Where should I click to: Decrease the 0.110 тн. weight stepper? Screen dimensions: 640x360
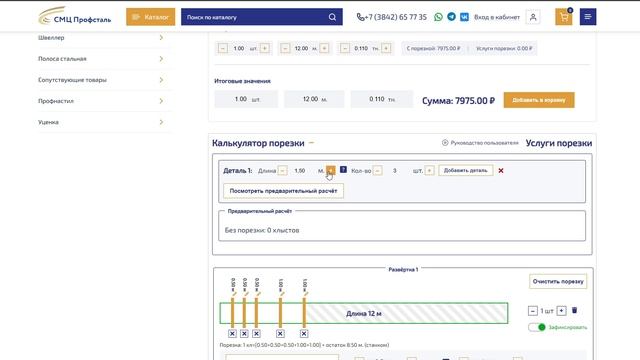click(x=345, y=48)
